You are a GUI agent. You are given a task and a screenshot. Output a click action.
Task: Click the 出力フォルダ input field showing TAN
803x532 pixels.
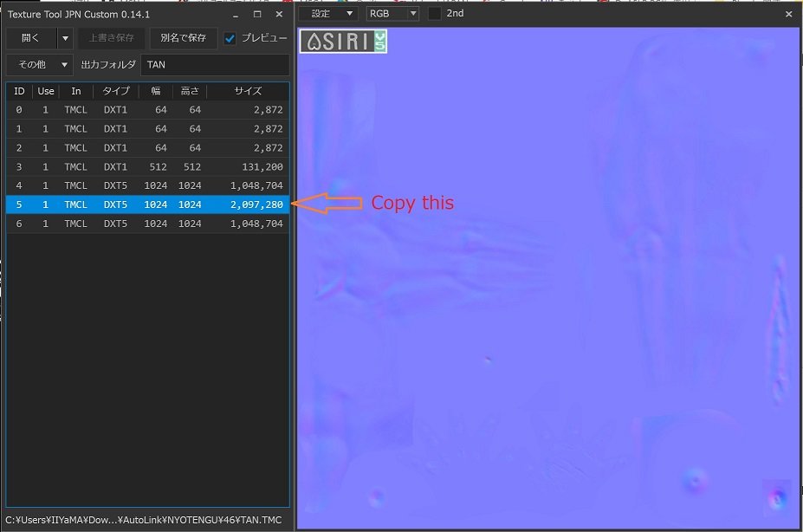click(215, 64)
